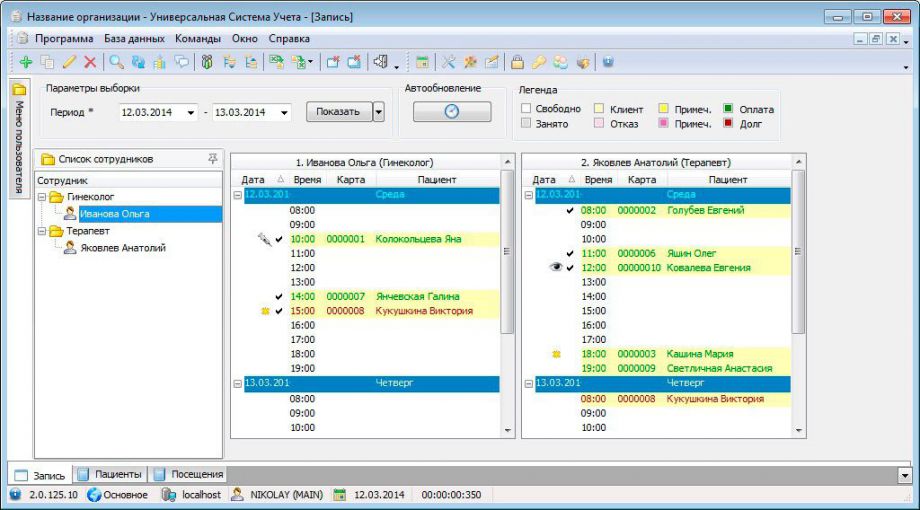Click the copy record icon in toolbar
This screenshot has width=920, height=510.
pyautogui.click(x=47, y=62)
